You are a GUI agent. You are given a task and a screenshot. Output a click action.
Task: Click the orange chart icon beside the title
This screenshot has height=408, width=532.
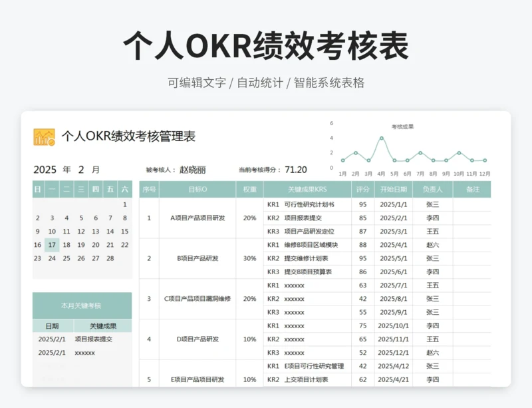(44, 137)
